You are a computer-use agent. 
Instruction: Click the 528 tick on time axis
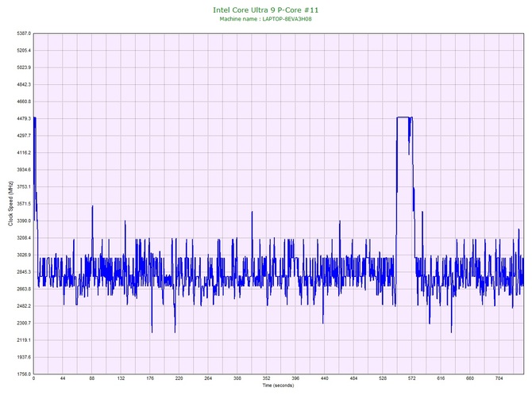(x=383, y=378)
